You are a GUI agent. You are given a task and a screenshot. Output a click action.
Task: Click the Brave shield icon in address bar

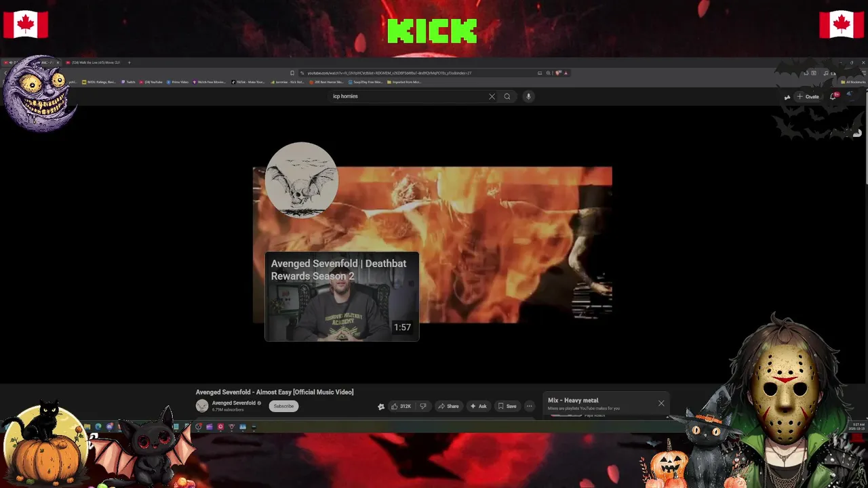click(x=558, y=73)
